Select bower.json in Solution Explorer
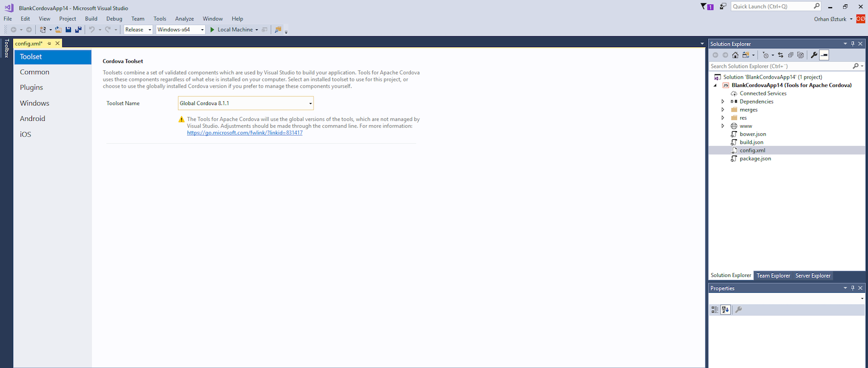Screen dimensions: 868x368 point(752,134)
